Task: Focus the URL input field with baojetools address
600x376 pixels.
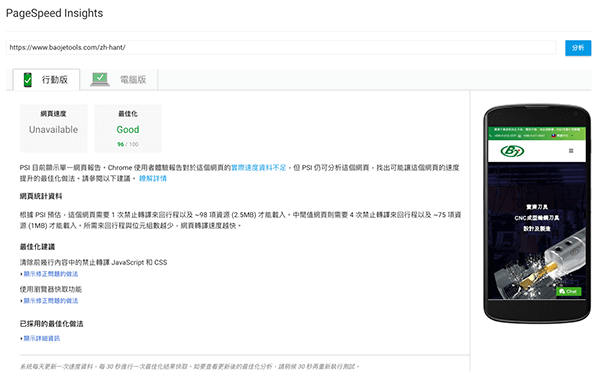Action: [x=281, y=47]
